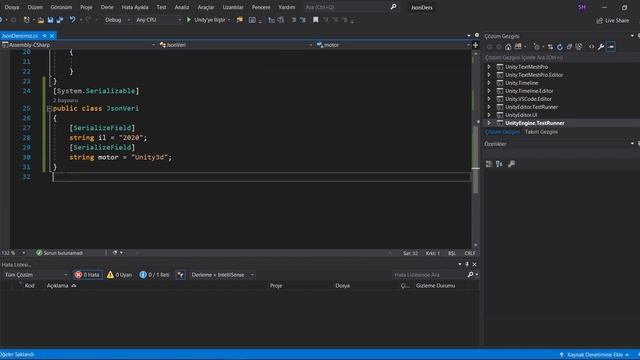Toggle the 0 / 1 İleti messages filter

pyautogui.click(x=154, y=275)
